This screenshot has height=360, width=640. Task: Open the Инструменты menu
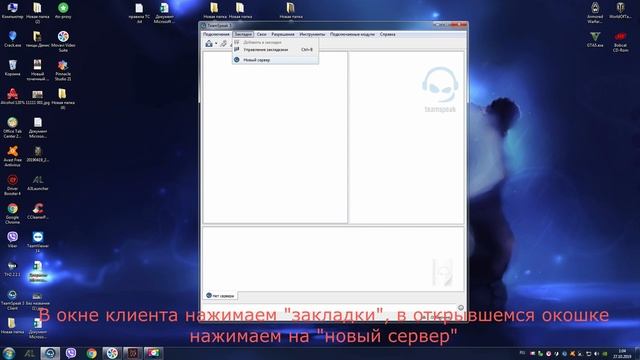pyautogui.click(x=312, y=34)
